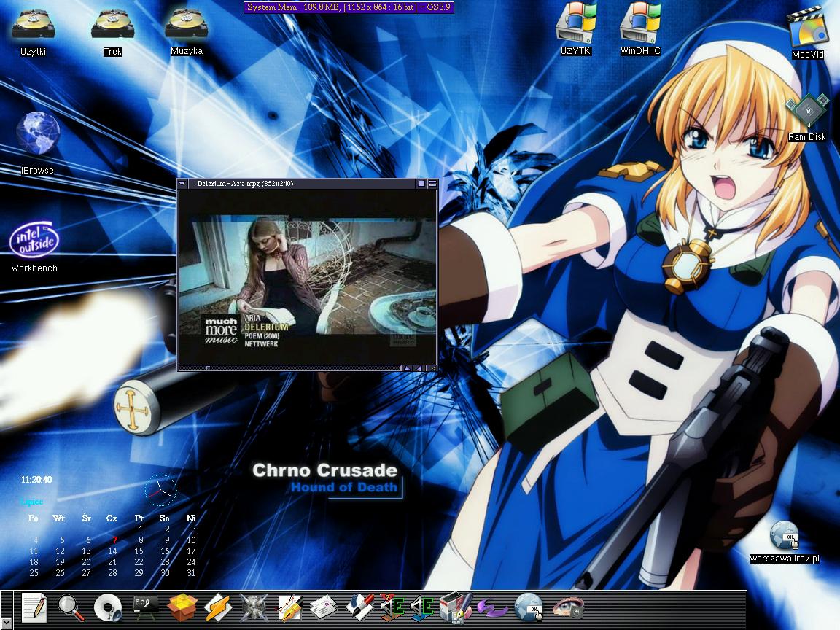Open the green E with red question mark
Screen dimensions: 840x630
pyautogui.click(x=393, y=608)
